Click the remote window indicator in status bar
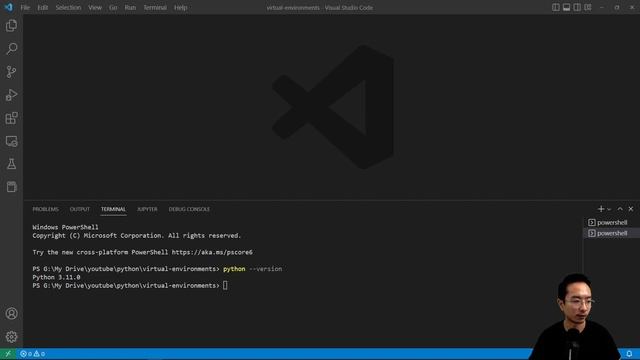640x360 pixels. tap(8, 354)
